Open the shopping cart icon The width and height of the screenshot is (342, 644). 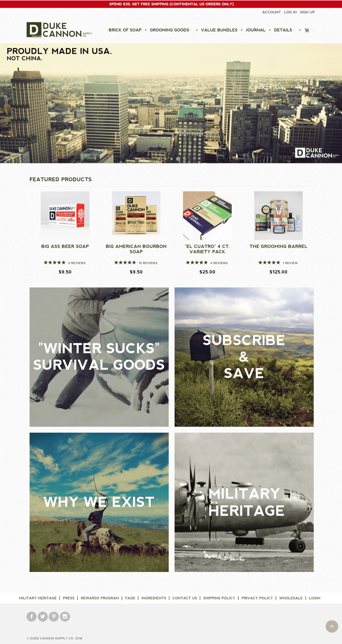pos(307,30)
